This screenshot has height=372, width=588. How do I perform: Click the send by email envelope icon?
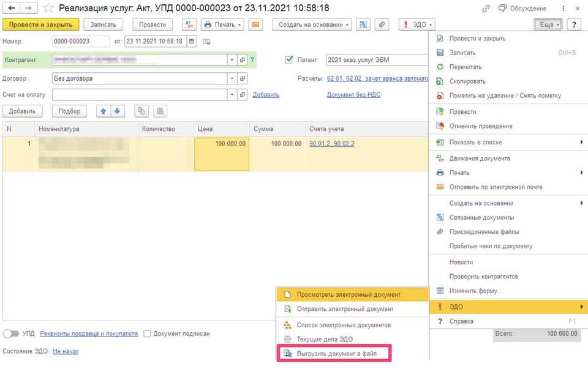255,24
